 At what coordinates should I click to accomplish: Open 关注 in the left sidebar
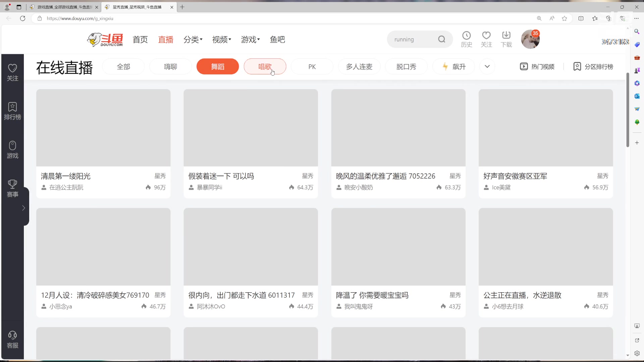pos(12,73)
